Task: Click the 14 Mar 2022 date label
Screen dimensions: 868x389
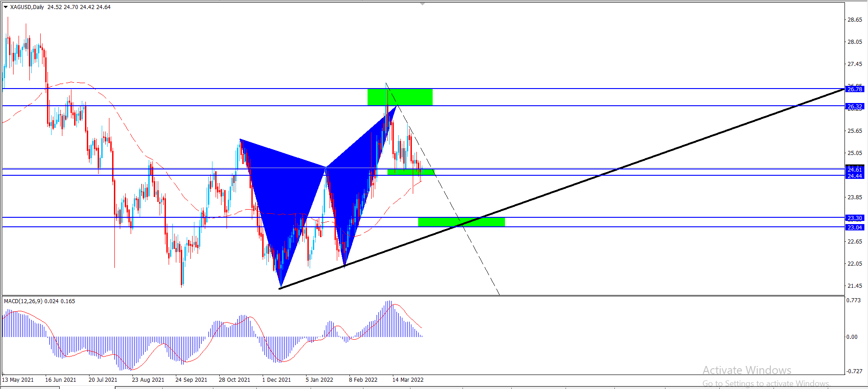Action: pos(408,380)
